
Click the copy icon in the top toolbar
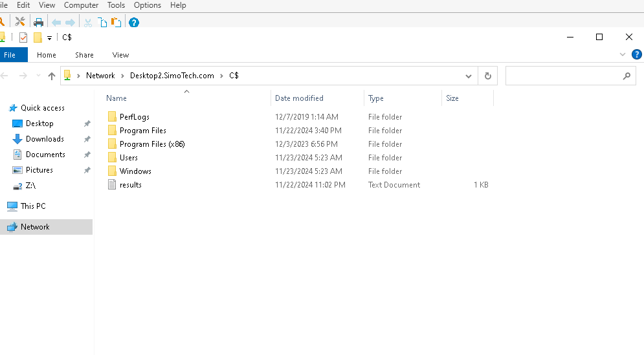click(103, 23)
